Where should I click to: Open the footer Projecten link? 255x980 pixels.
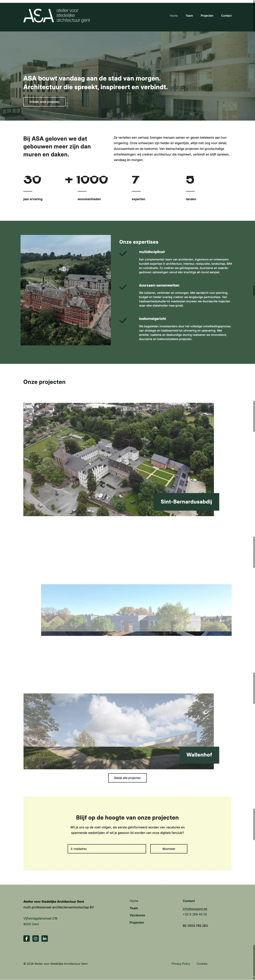click(137, 923)
